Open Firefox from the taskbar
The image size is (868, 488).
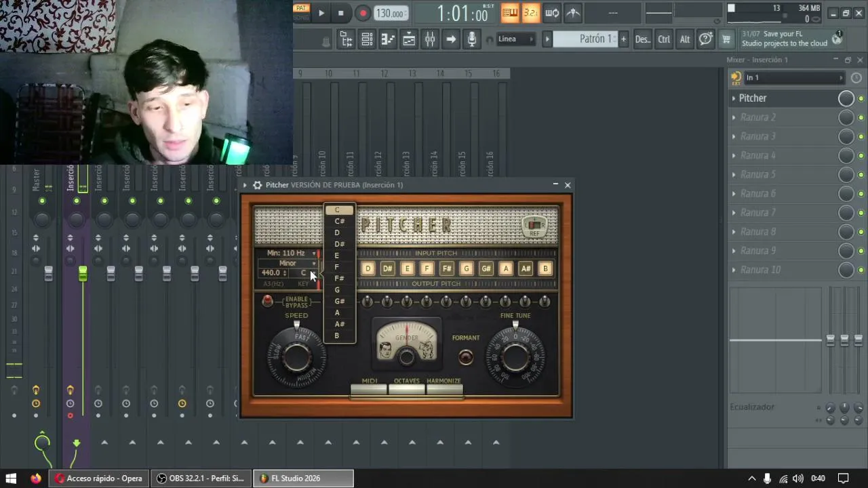(36, 479)
